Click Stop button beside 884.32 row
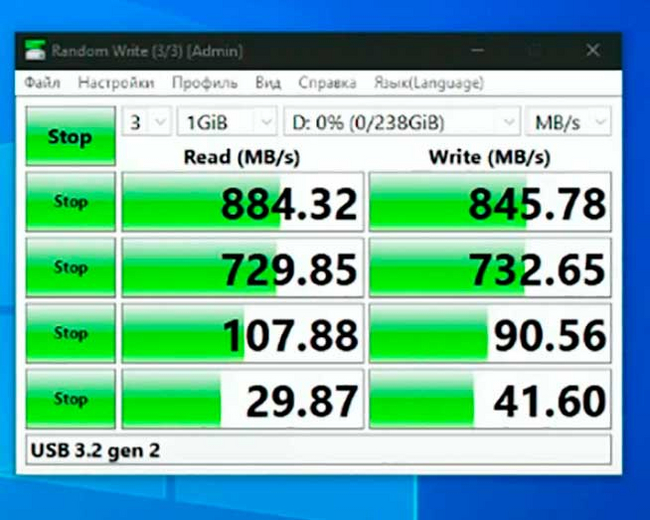Screen dimensions: 650x520 click(70, 202)
